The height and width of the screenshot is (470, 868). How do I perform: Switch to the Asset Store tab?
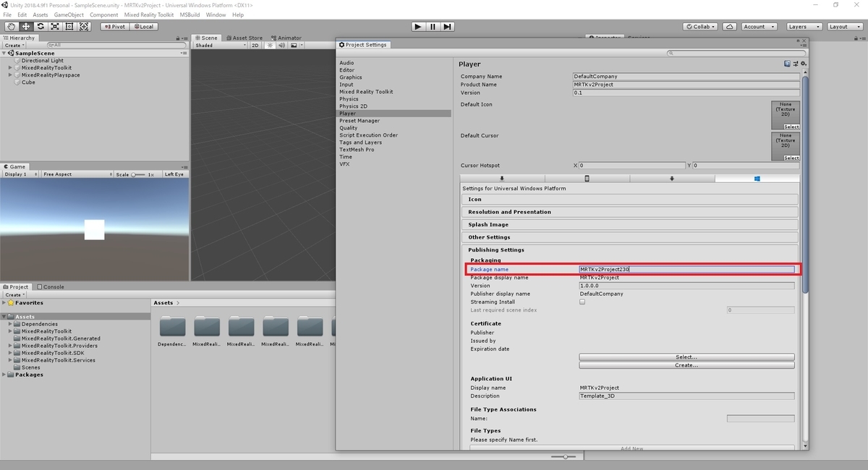click(x=245, y=38)
